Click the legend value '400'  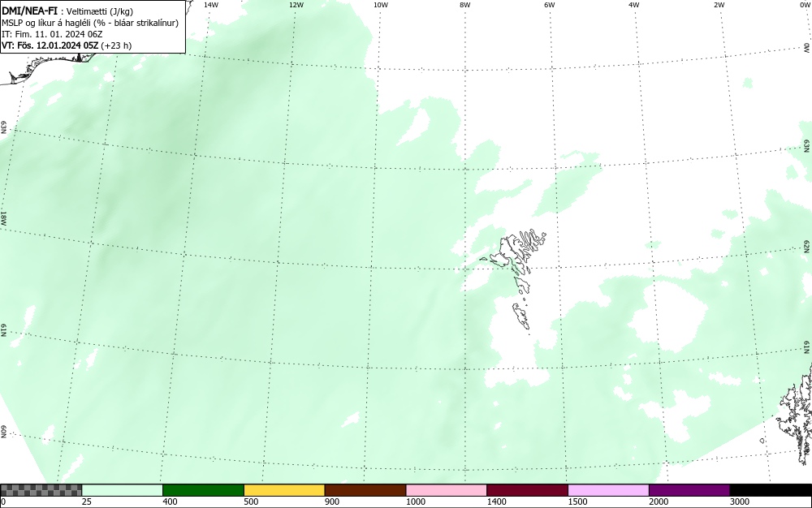[x=170, y=502]
